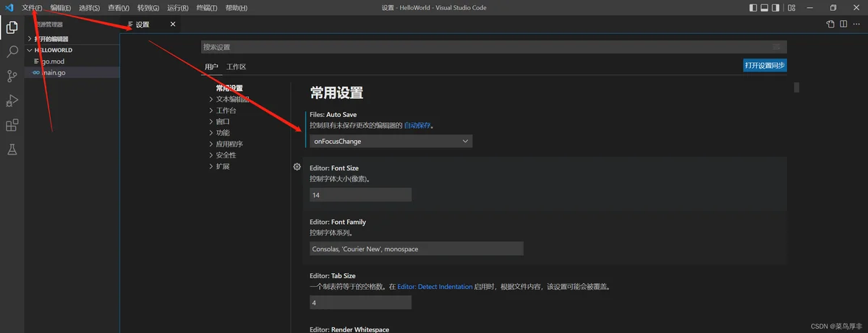The width and height of the screenshot is (868, 333).
Task: Click the Editor: Render Whitespace setting title
Action: coord(349,329)
